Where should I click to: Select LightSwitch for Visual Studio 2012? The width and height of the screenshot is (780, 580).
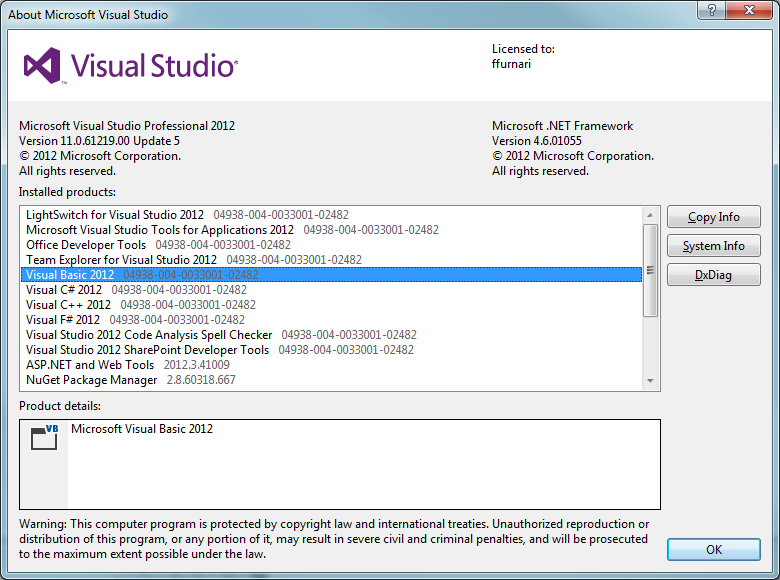[x=331, y=215]
